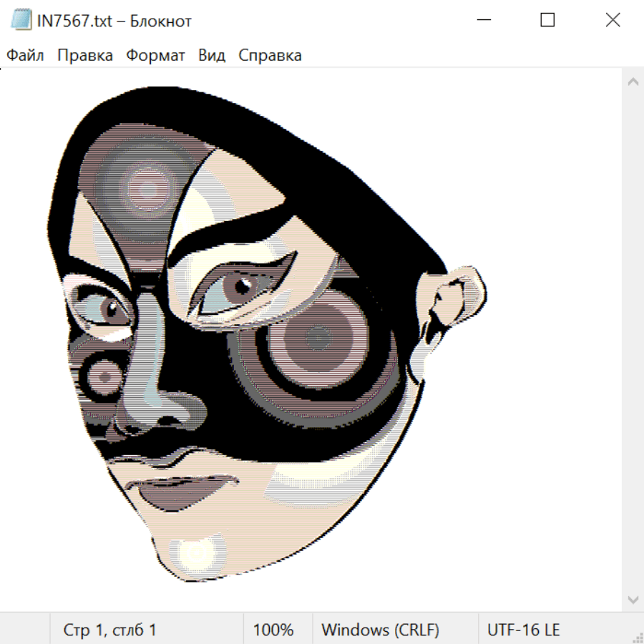Image resolution: width=644 pixels, height=644 pixels.
Task: Click the 100% zoom level in status bar
Action: tap(273, 630)
